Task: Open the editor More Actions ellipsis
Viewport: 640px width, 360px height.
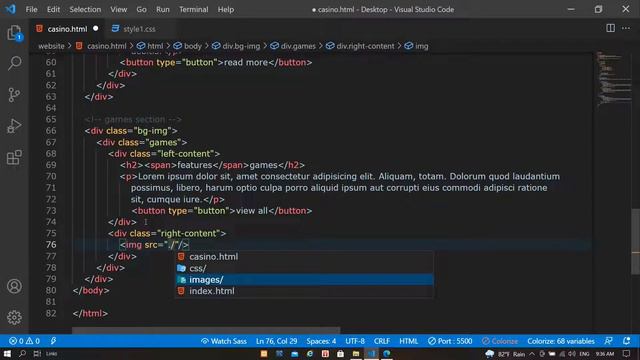Action: click(626, 28)
